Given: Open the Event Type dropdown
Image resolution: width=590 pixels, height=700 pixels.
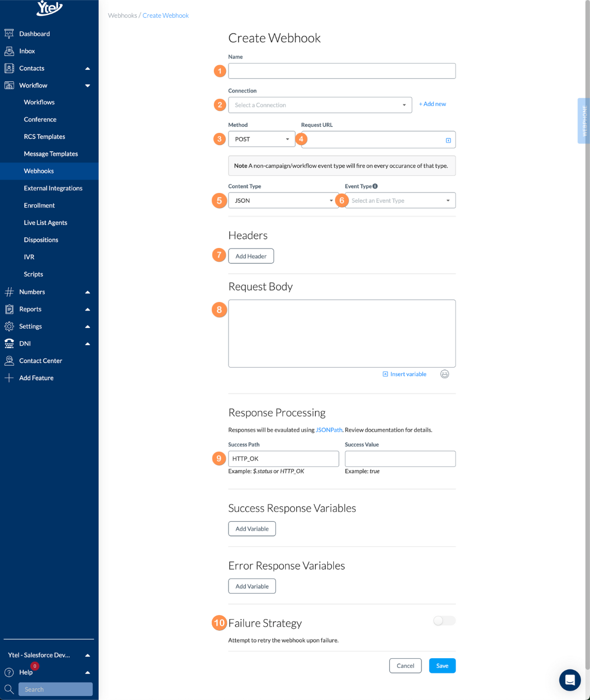Looking at the screenshot, I should [x=400, y=201].
